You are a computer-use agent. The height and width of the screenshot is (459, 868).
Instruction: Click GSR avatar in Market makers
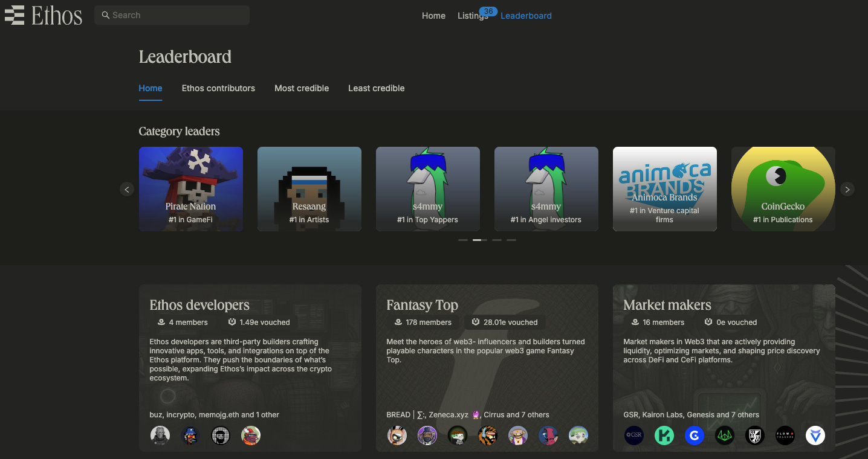pyautogui.click(x=634, y=435)
